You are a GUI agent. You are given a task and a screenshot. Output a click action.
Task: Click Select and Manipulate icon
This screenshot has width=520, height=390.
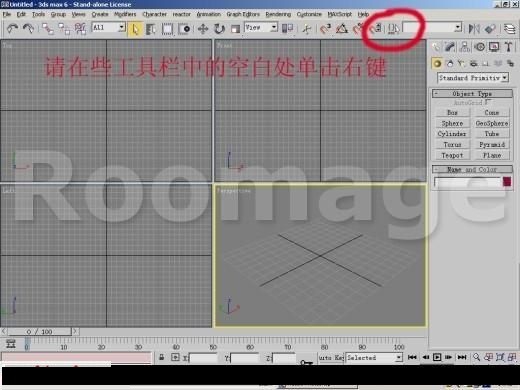pyautogui.click(x=307, y=29)
